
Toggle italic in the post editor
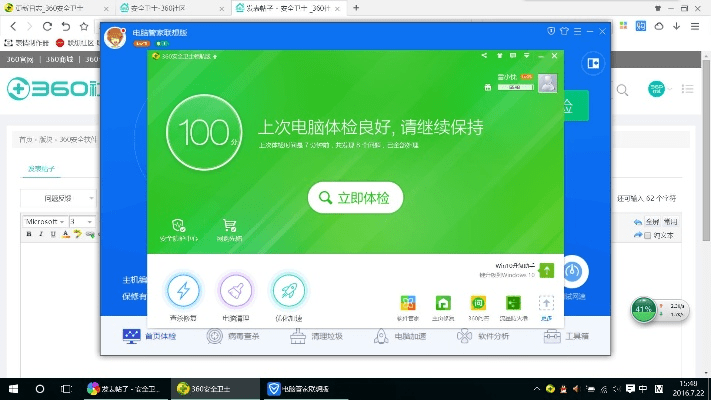[41, 234]
